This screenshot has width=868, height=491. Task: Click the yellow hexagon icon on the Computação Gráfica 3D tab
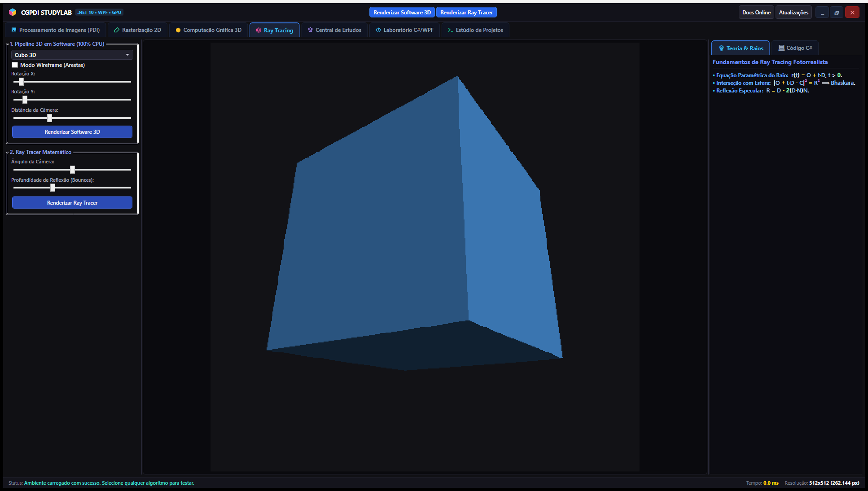[x=178, y=30]
